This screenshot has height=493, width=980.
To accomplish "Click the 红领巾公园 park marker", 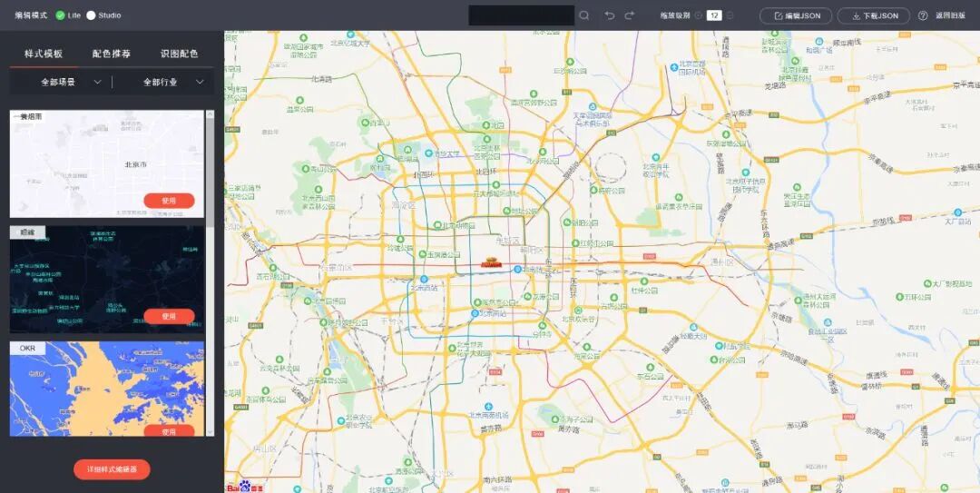I will coord(575,242).
